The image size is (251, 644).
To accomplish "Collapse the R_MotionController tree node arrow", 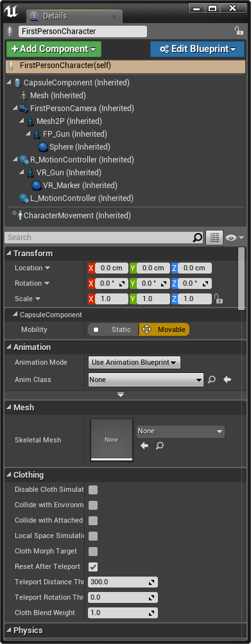I will click(x=15, y=160).
